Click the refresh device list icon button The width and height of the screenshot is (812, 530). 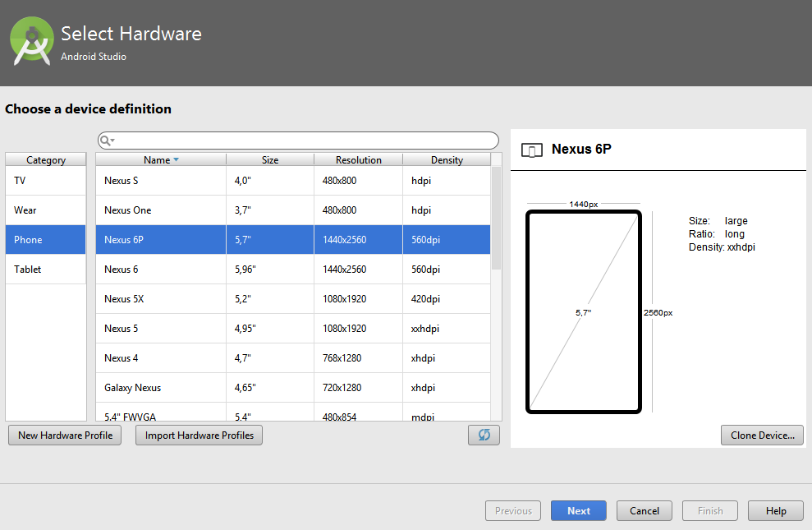pos(484,436)
